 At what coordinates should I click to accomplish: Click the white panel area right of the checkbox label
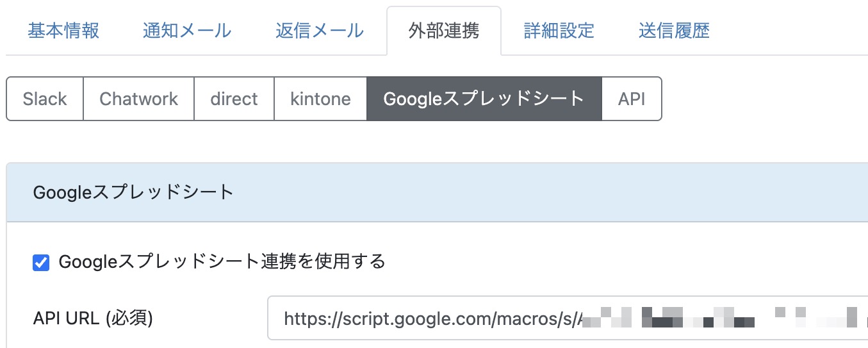pyautogui.click(x=609, y=261)
